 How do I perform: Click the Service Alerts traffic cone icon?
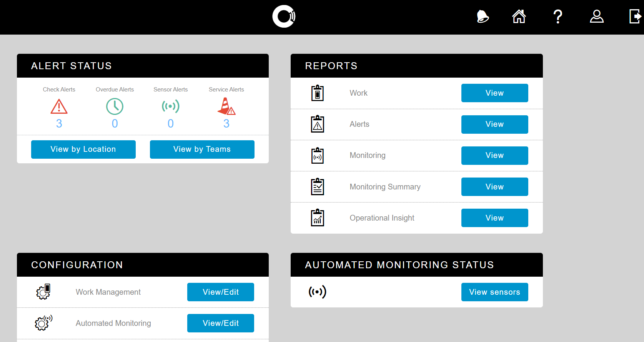226,106
